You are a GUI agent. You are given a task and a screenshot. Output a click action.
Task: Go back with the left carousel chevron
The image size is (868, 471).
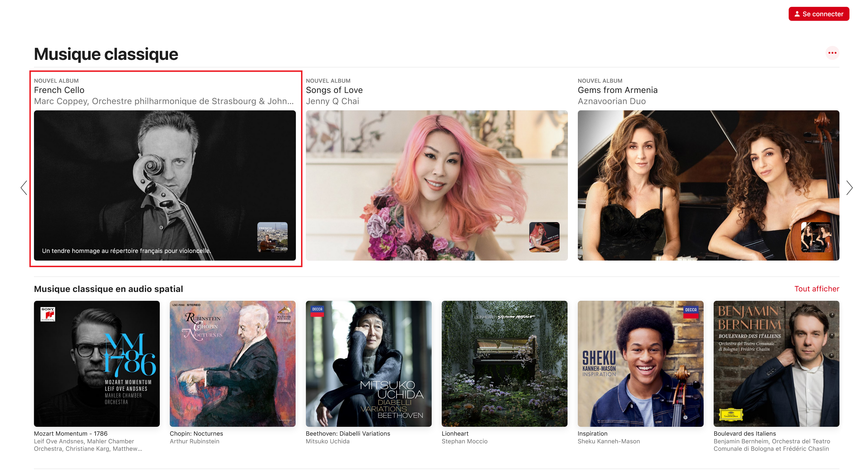24,188
